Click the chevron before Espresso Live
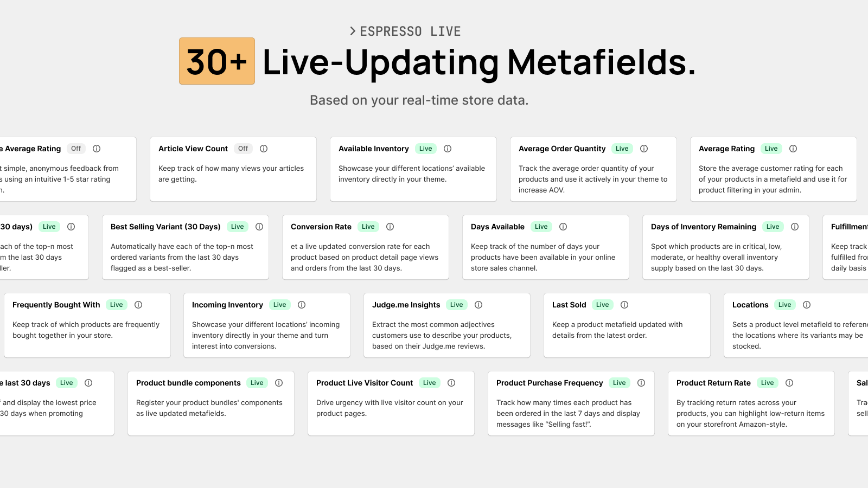 click(x=353, y=31)
